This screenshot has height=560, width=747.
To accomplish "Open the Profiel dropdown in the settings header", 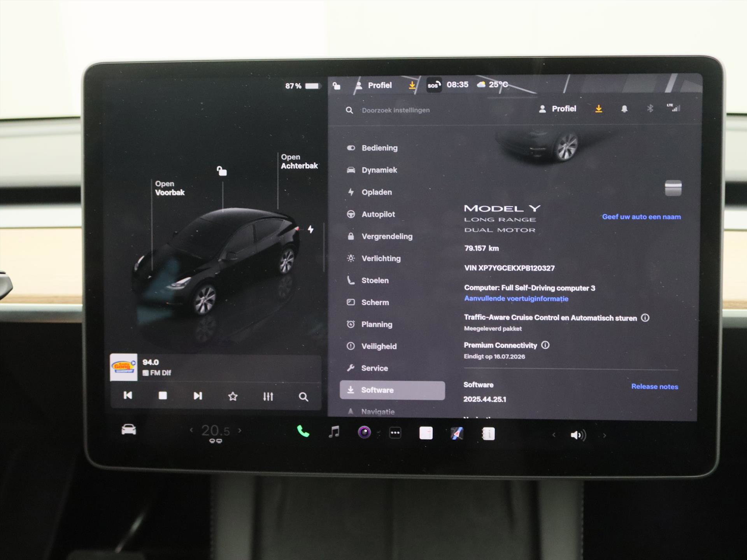I will pyautogui.click(x=557, y=109).
